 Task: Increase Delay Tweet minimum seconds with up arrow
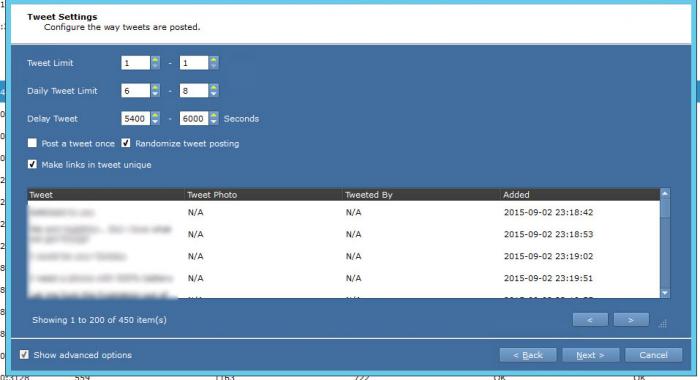click(155, 115)
